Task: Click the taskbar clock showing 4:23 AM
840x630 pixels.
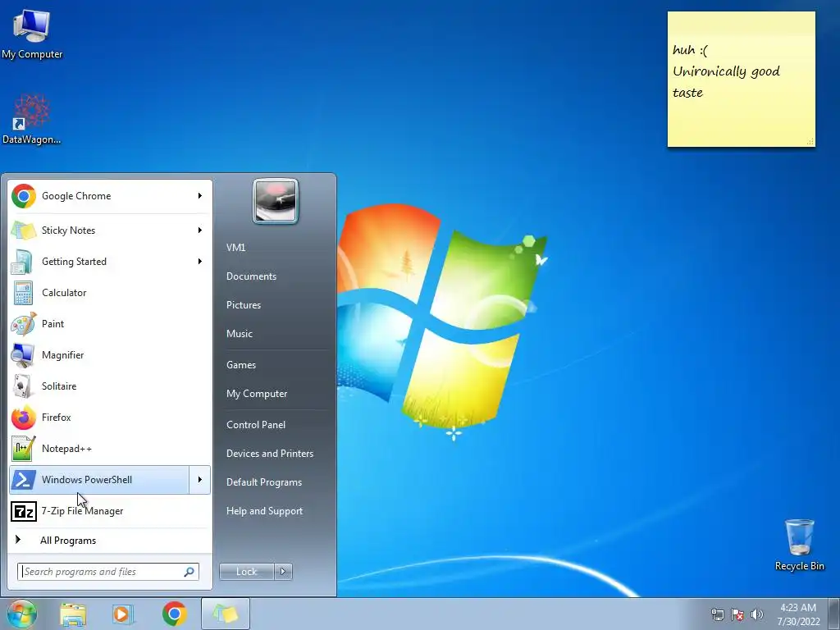Action: pos(798,614)
